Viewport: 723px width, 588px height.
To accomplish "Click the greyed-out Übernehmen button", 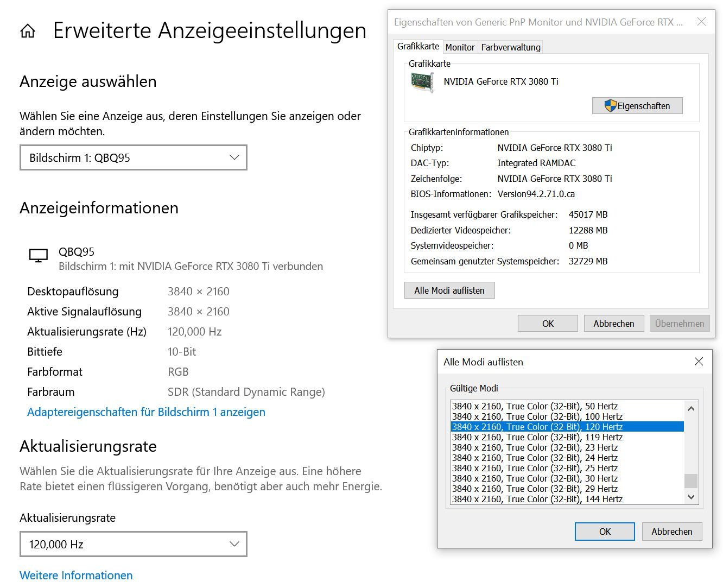I will 680,324.
